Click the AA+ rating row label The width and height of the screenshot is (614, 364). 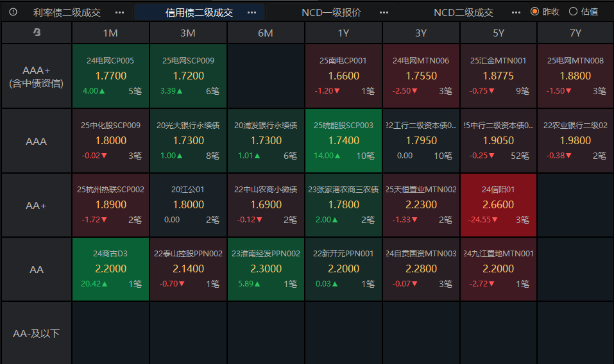pyautogui.click(x=37, y=205)
